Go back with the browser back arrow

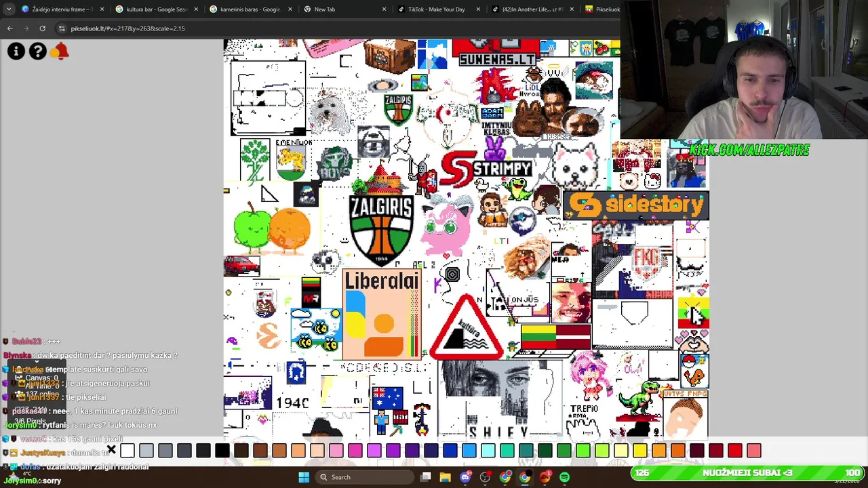[x=9, y=28]
